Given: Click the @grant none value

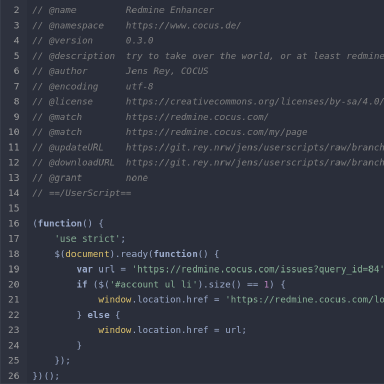Looking at the screenshot, I should (137, 178).
